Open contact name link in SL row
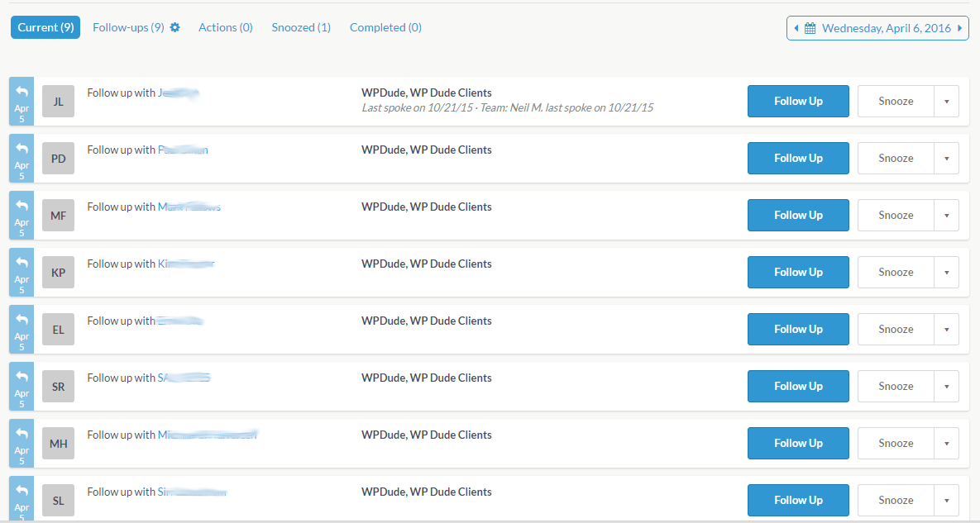980x523 pixels. tap(192, 492)
